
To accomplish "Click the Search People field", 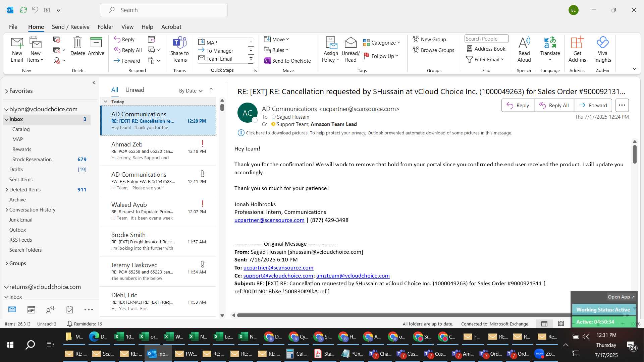I will (486, 39).
